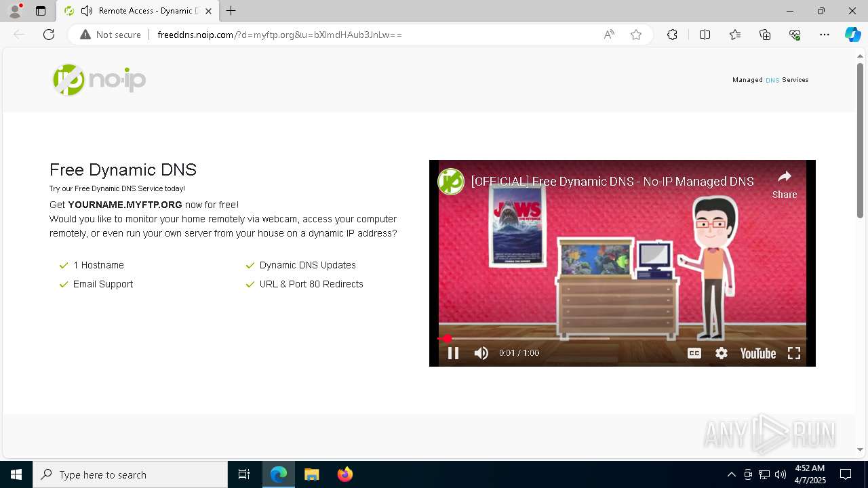Click the page vertical scrollbar thumb

point(860,140)
